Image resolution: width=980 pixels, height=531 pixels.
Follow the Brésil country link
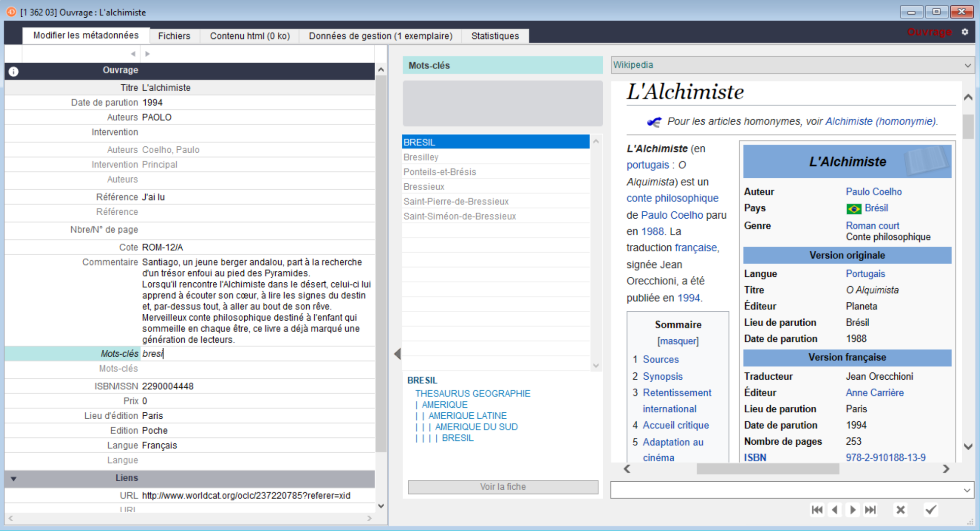coord(876,208)
